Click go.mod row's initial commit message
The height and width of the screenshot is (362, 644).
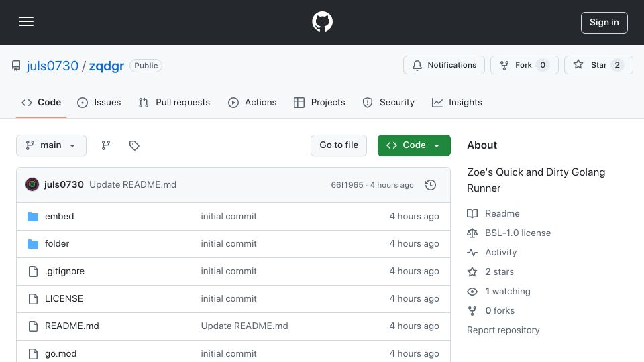(229, 354)
